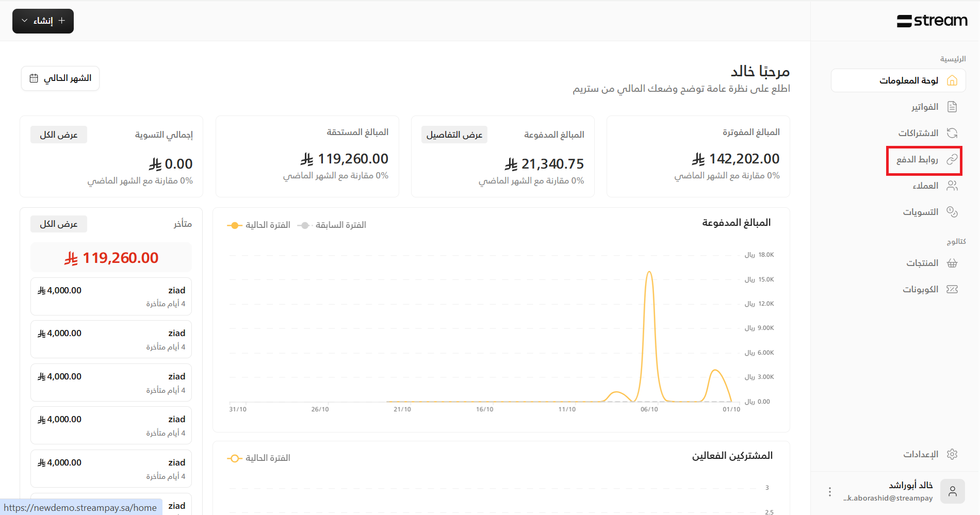
Task: Select first ziad overdue invoice of 4,000.00
Action: (x=111, y=296)
